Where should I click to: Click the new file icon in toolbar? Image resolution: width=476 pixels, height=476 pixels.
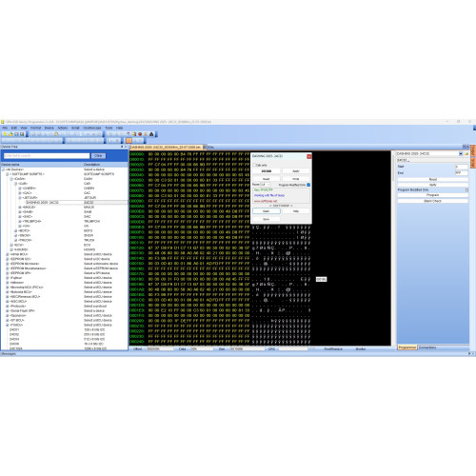[x=5, y=134]
